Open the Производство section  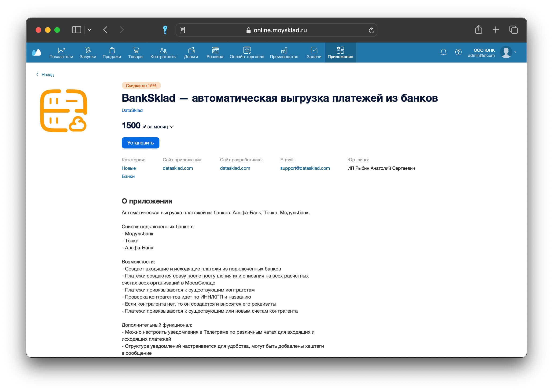point(284,53)
